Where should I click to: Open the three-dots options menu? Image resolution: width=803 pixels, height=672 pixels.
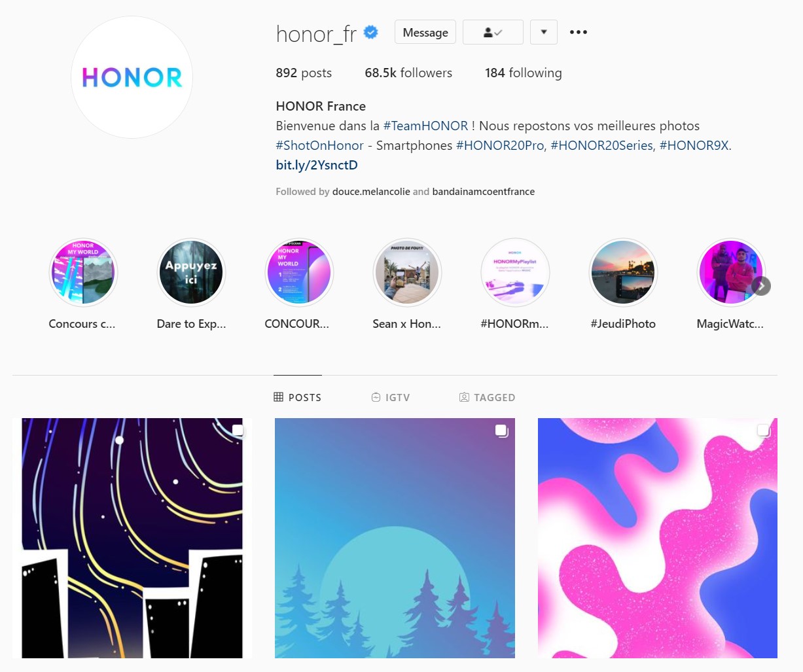point(579,32)
